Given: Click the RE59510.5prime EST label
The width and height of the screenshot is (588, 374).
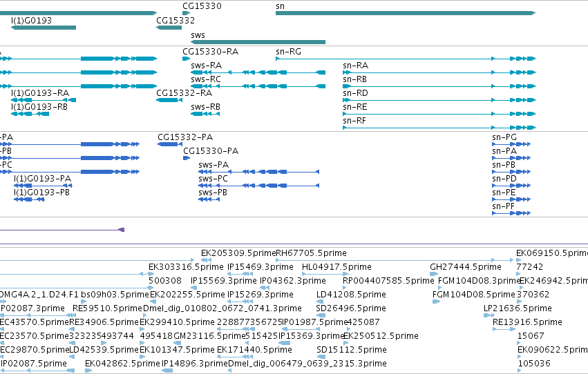Looking at the screenshot, I should pyautogui.click(x=107, y=309).
